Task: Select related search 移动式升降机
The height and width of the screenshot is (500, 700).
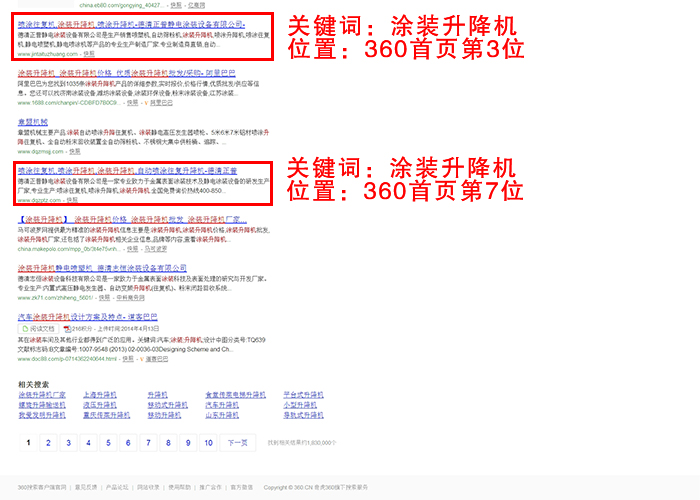Action: pyautogui.click(x=167, y=405)
